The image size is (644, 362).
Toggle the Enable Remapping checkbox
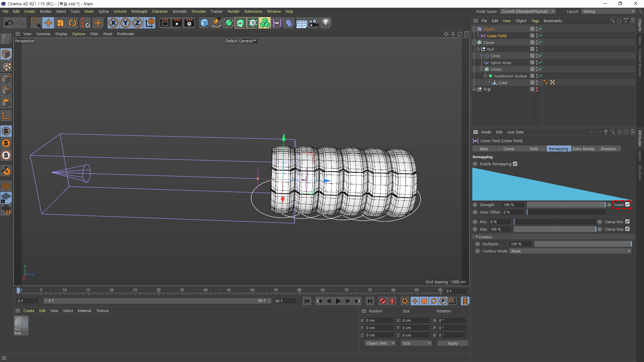tap(515, 164)
